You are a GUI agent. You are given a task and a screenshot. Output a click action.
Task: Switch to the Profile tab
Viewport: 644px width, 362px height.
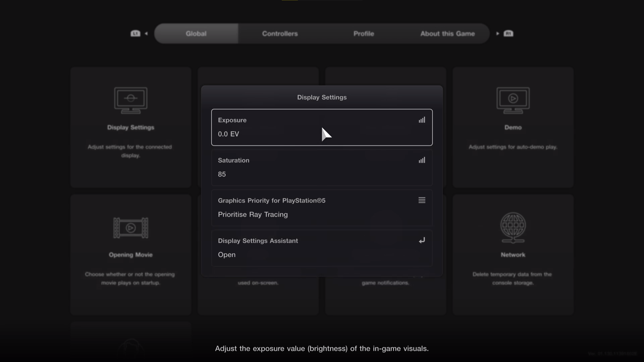pos(364,34)
